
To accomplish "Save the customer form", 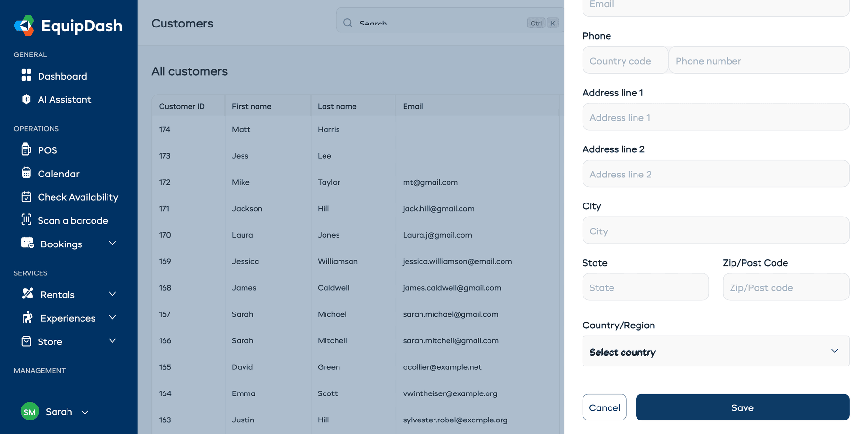I will tap(742, 407).
